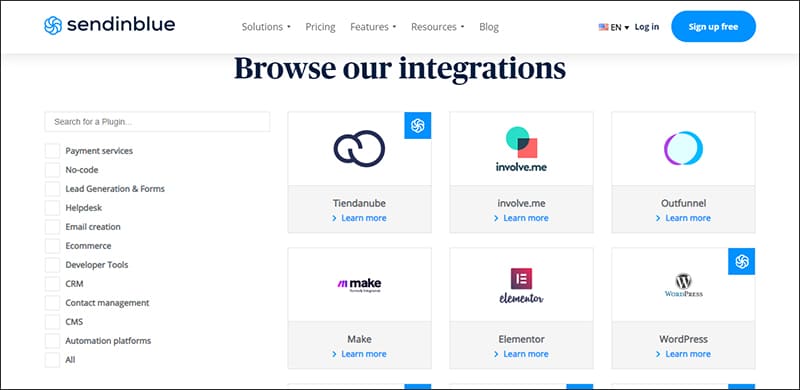Enable the CMS filter checkbox
This screenshot has height=390, width=800.
click(x=52, y=322)
